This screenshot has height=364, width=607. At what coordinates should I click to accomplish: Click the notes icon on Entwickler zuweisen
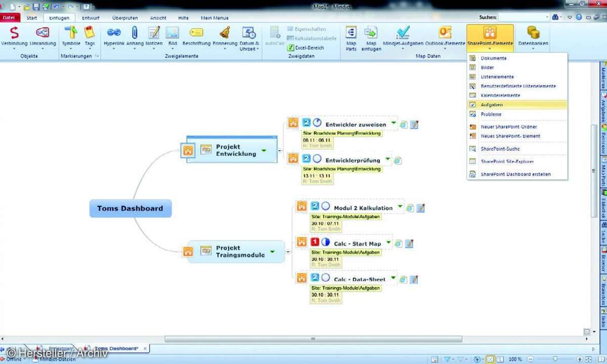click(x=414, y=124)
